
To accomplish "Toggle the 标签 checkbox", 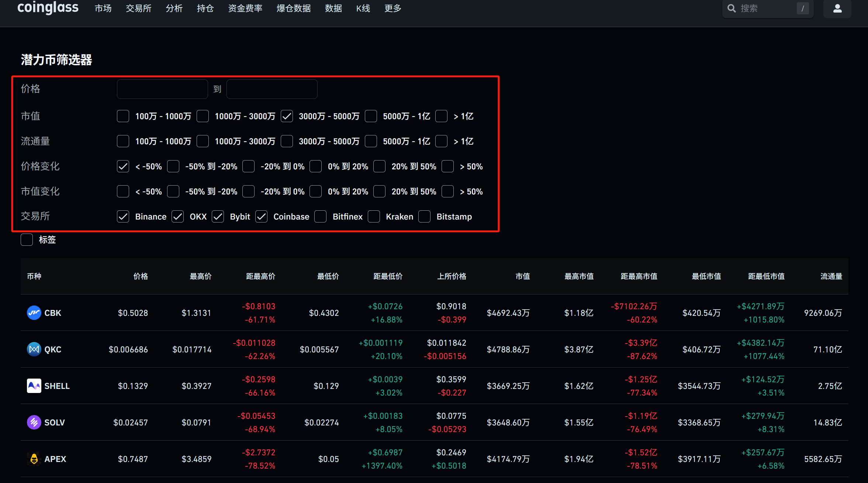I will [x=27, y=240].
